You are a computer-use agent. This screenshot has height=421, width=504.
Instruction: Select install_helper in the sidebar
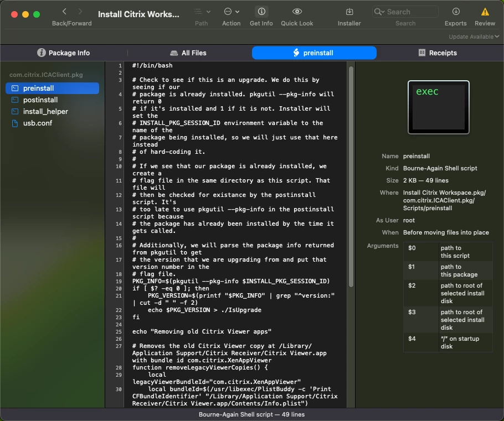coord(53,111)
